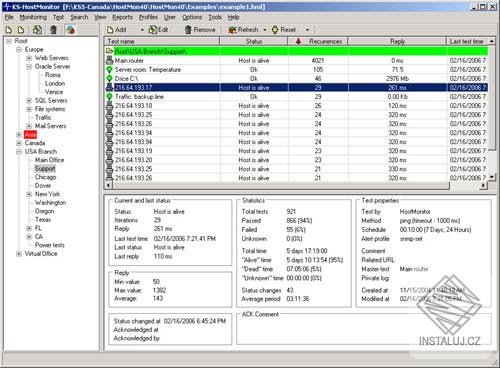Click the Refresh toolbar button
This screenshot has height=368, width=500.
[x=243, y=30]
